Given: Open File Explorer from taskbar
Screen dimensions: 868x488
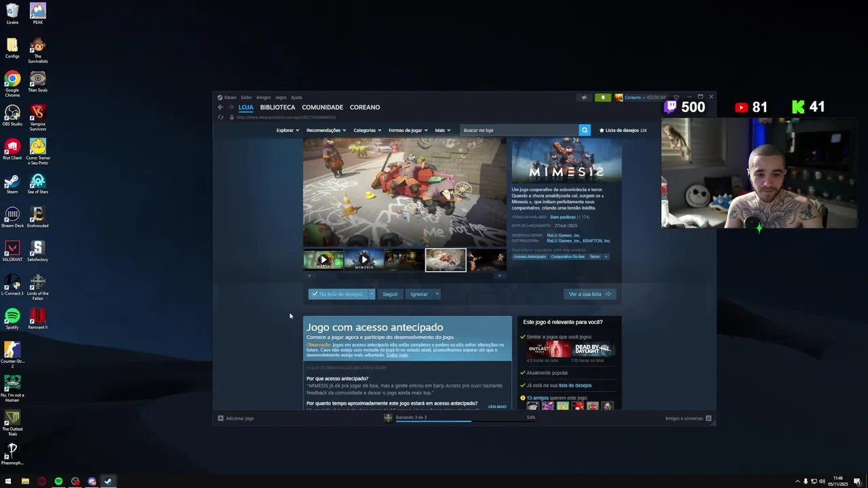Looking at the screenshot, I should [25, 482].
